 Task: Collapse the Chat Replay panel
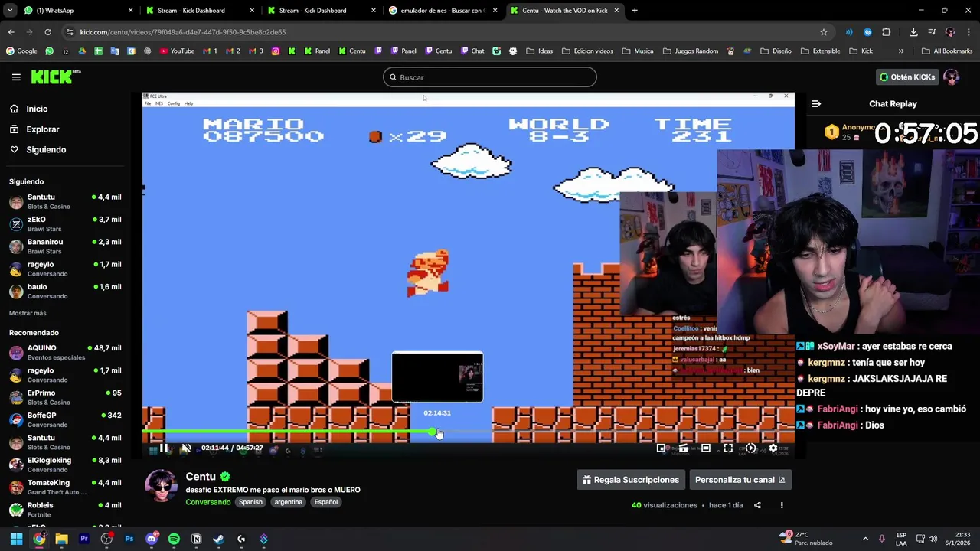point(816,103)
